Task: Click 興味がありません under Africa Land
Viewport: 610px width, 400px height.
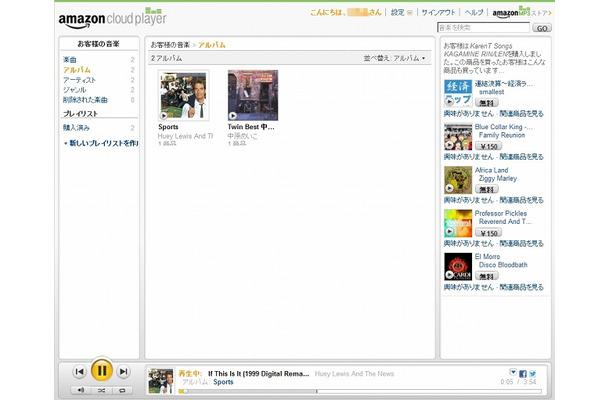Action: point(468,200)
